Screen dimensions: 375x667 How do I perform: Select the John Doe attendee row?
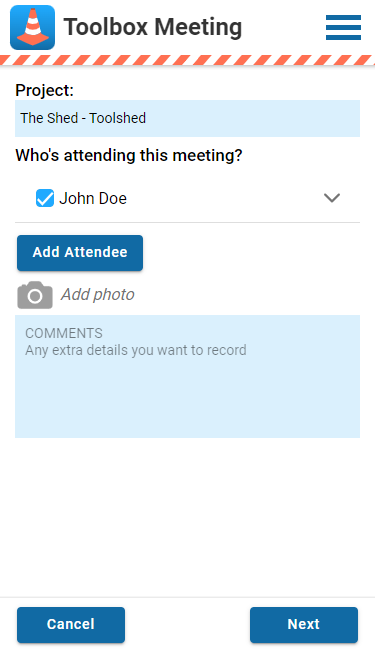188,198
